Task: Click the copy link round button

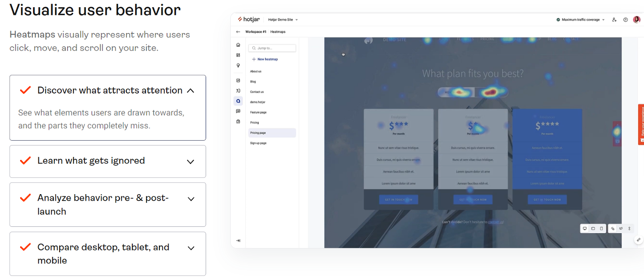Action: [x=638, y=240]
